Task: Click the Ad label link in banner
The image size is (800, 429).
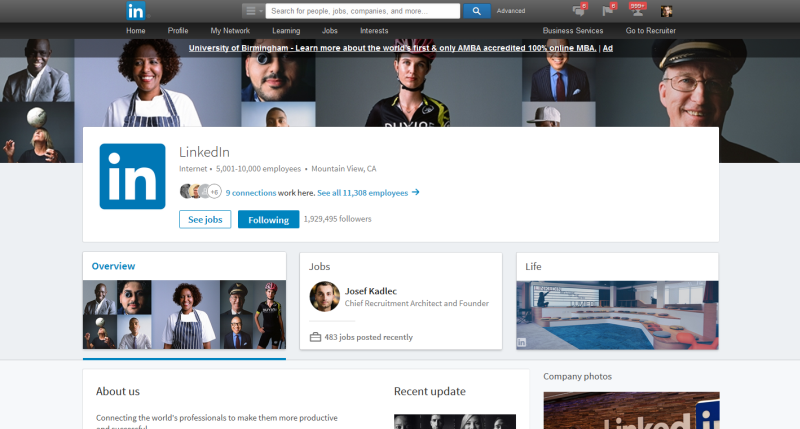Action: [608, 48]
